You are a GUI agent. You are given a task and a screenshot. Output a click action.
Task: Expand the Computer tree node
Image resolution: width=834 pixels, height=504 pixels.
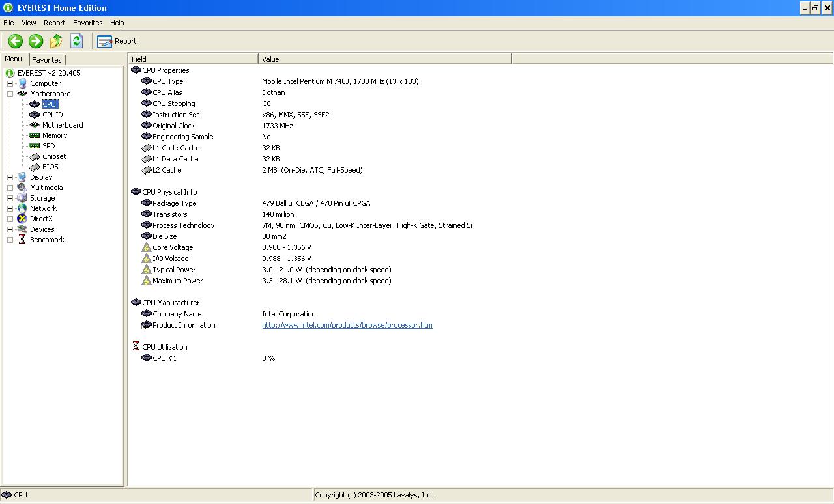[10, 83]
